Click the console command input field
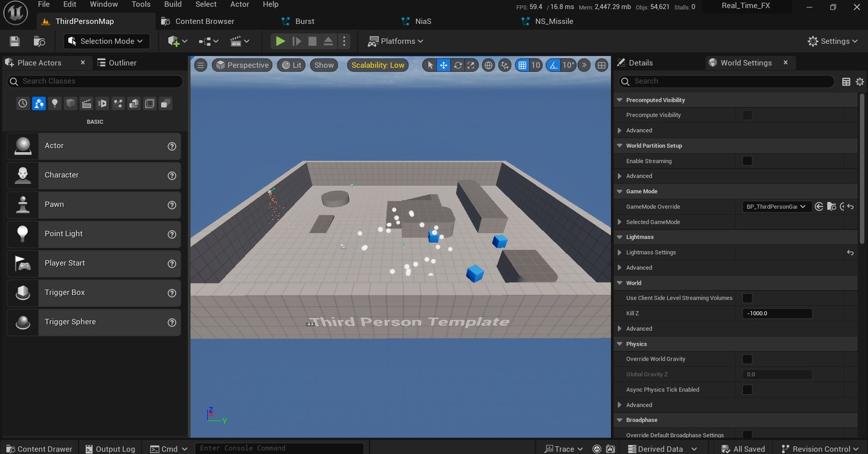This screenshot has height=454, width=868. click(279, 448)
